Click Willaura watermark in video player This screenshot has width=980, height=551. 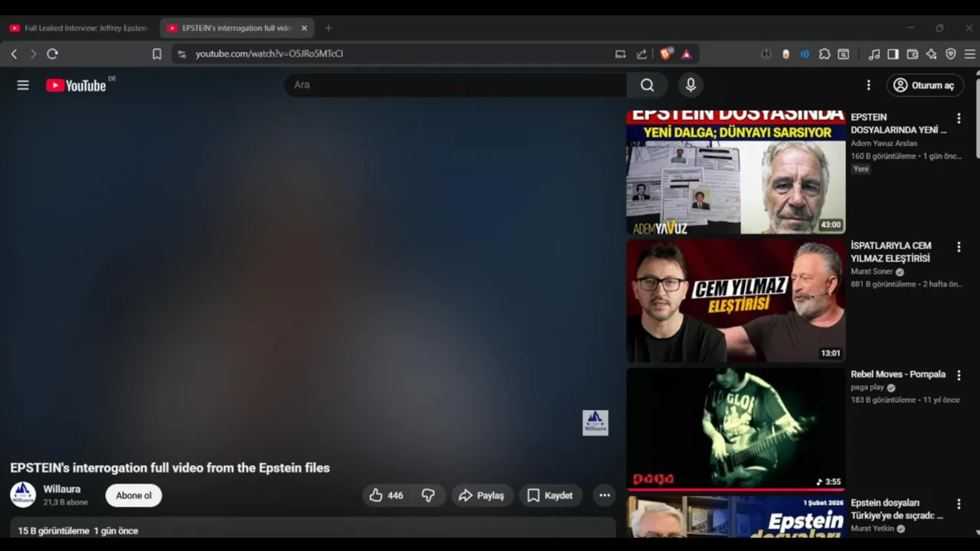595,422
